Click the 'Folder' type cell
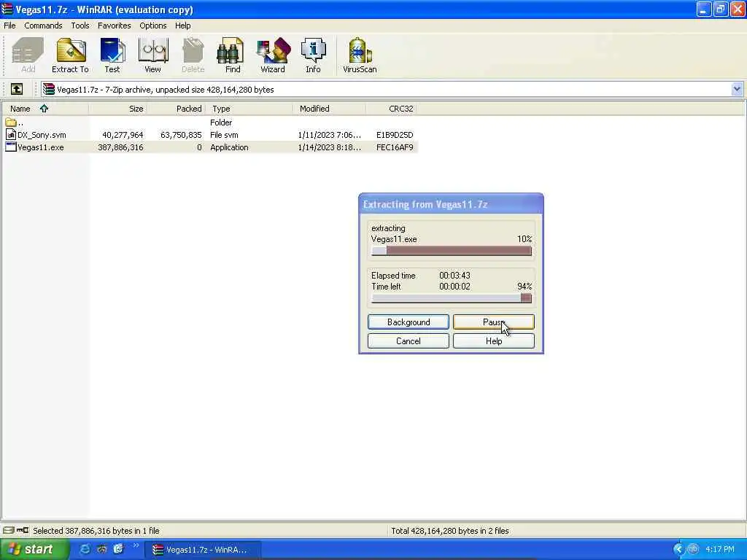The width and height of the screenshot is (747, 560). coord(221,122)
